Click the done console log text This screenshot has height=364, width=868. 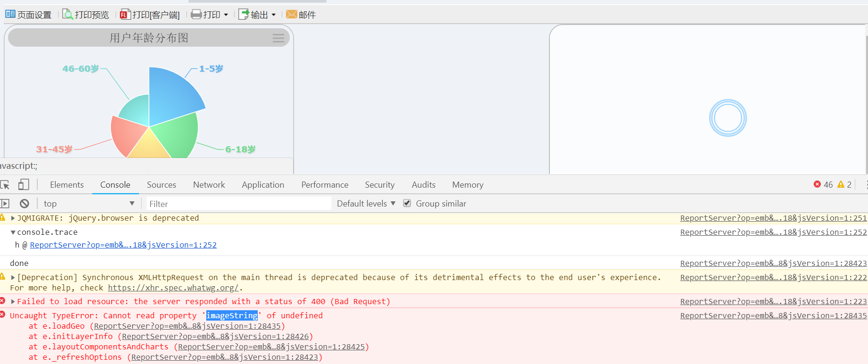pyautogui.click(x=19, y=264)
